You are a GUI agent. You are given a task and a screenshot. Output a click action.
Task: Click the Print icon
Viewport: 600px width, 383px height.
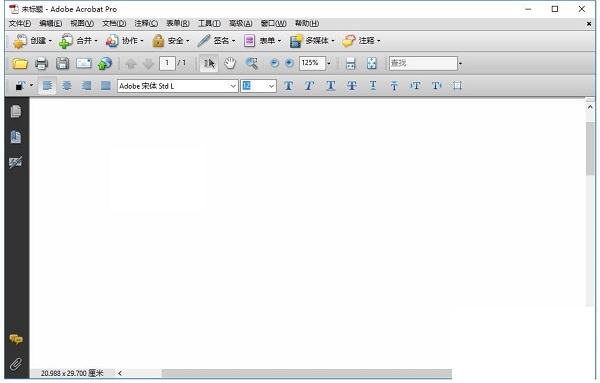point(41,63)
